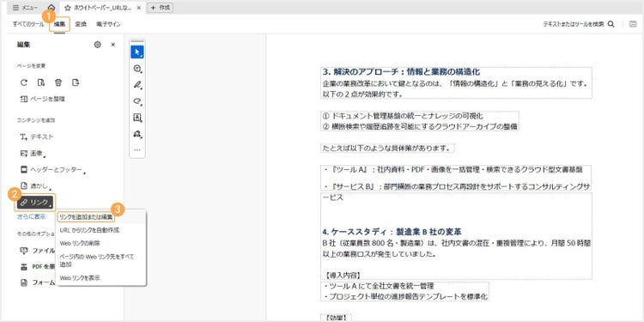Click the save icon at top right
644x322 pixels.
pyautogui.click(x=634, y=24)
